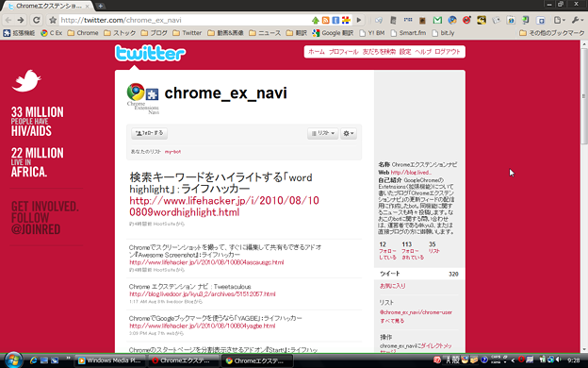Open the Chrome bookmarks folder

tap(83, 33)
